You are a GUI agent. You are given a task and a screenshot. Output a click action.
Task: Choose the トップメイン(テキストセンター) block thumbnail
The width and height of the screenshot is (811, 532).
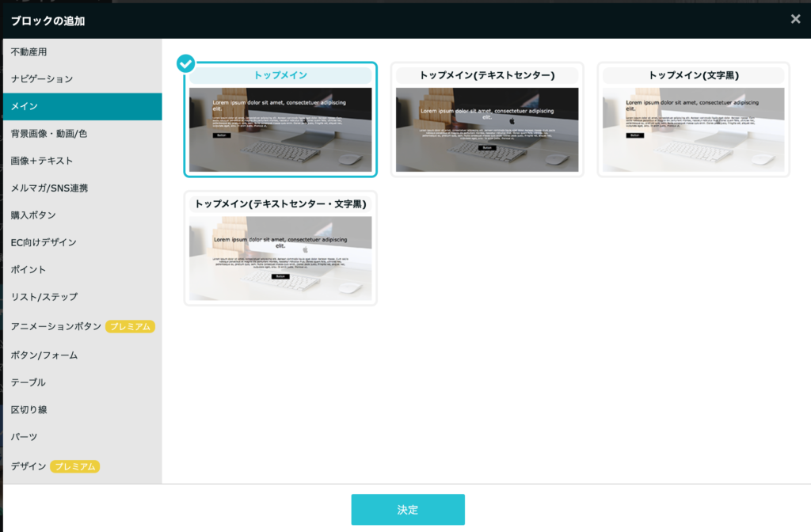(x=487, y=129)
